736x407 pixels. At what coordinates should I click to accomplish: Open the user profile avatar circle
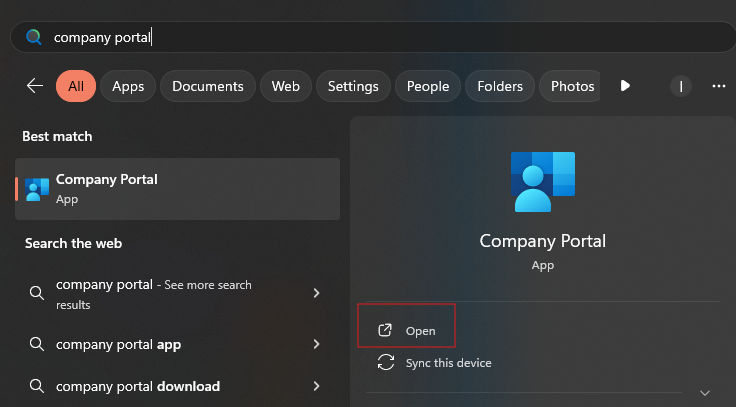click(x=681, y=86)
